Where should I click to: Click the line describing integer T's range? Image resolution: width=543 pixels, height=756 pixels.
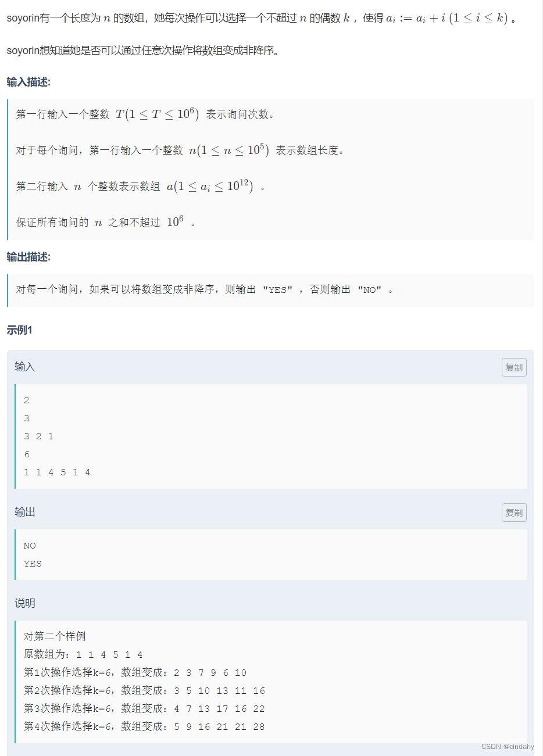145,114
